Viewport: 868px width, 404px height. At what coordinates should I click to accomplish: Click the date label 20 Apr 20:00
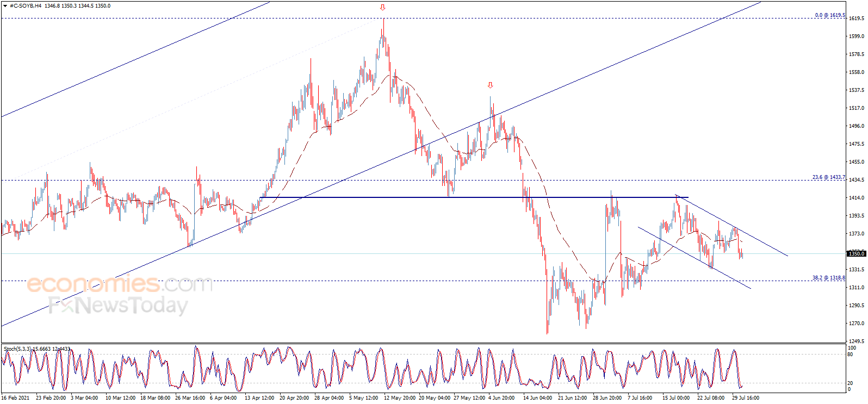click(x=294, y=398)
